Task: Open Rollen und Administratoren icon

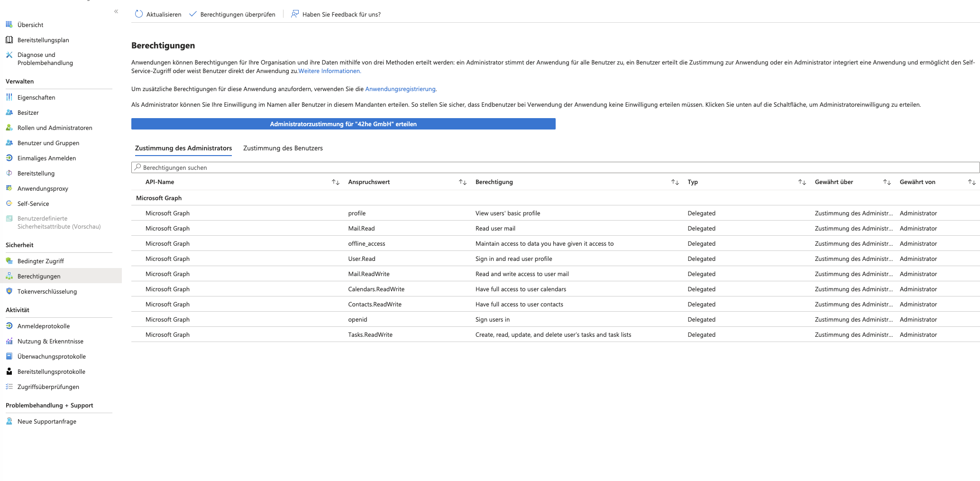Action: tap(9, 127)
